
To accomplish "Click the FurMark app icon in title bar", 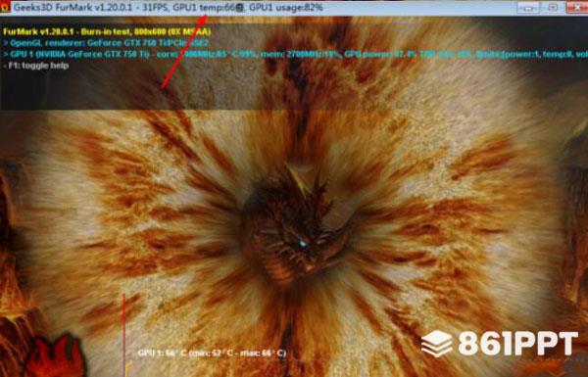I will [5, 7].
